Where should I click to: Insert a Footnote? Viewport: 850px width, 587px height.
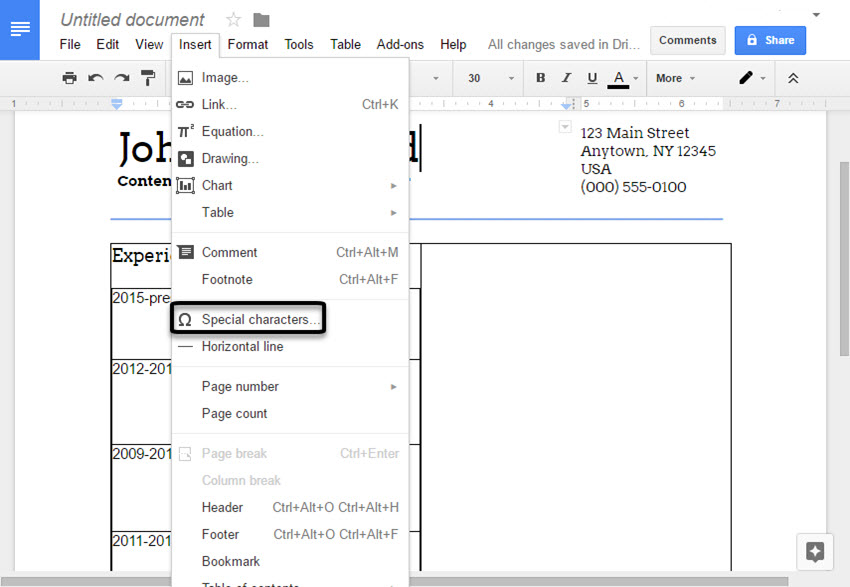[x=290, y=280]
